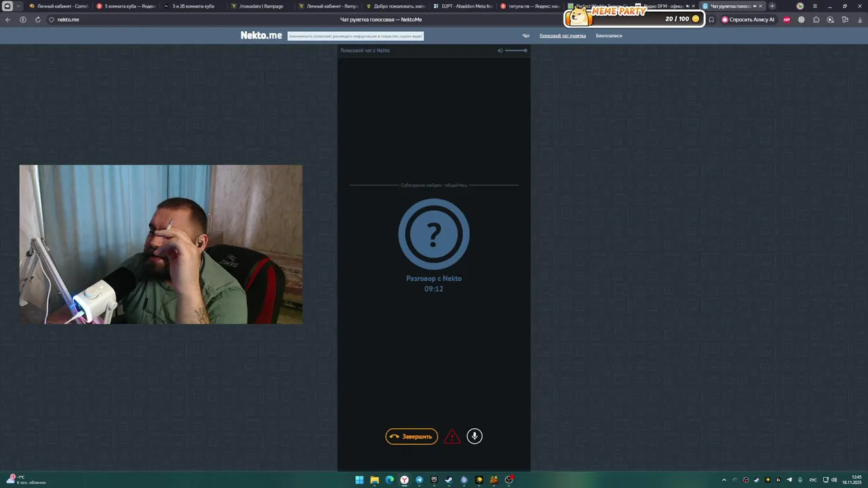Open the tray microphone icon

point(800,480)
